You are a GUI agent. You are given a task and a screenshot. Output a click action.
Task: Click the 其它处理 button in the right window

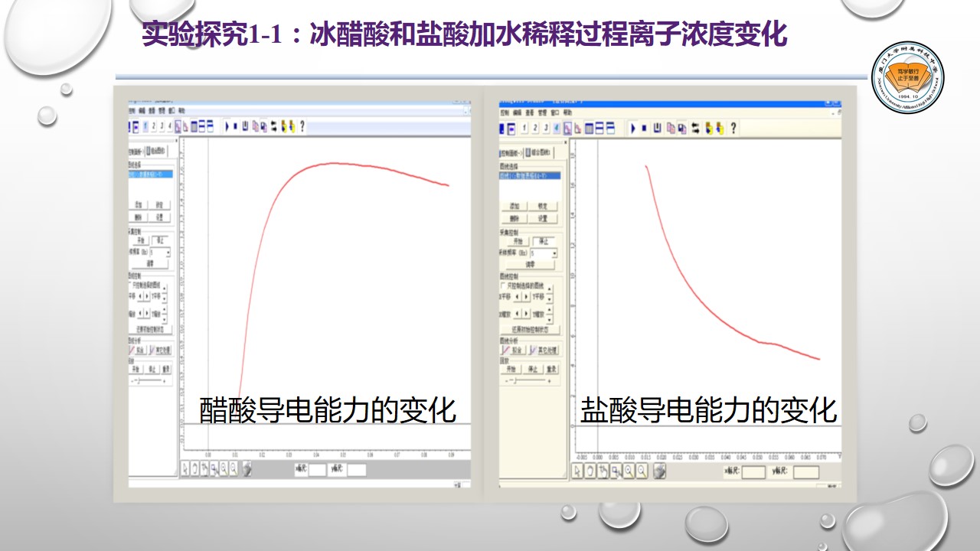click(x=544, y=350)
